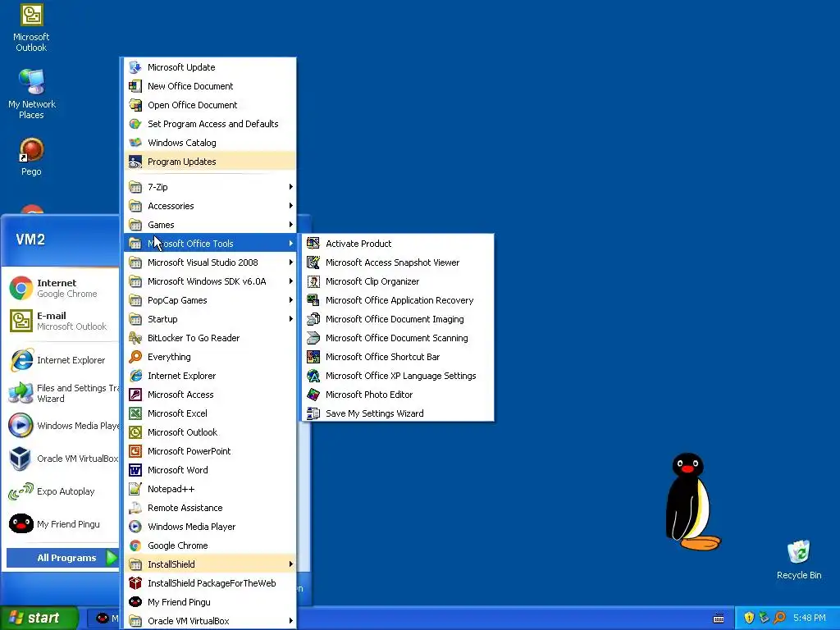Image resolution: width=840 pixels, height=630 pixels.
Task: Click the Microsoft Access icon in programs list
Action: tap(135, 395)
